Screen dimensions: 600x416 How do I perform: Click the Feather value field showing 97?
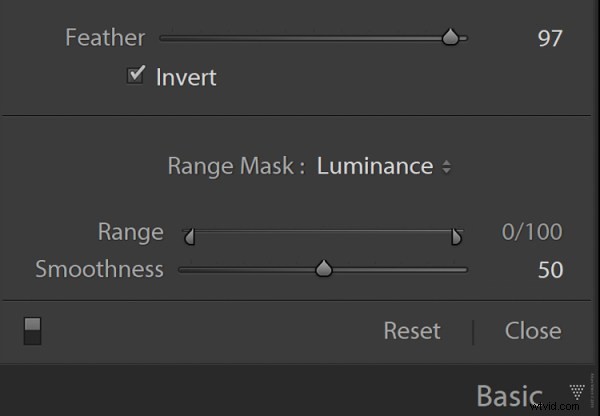(x=549, y=39)
